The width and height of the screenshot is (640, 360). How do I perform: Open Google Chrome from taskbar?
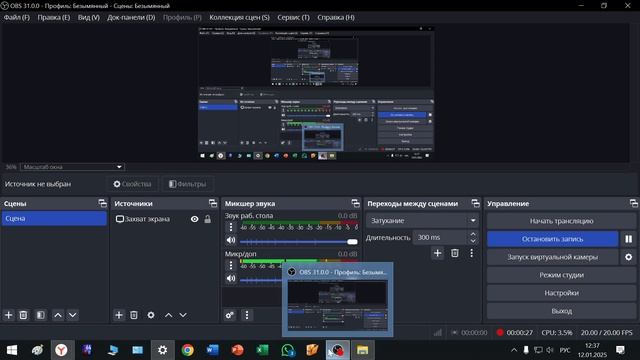pyautogui.click(x=188, y=350)
